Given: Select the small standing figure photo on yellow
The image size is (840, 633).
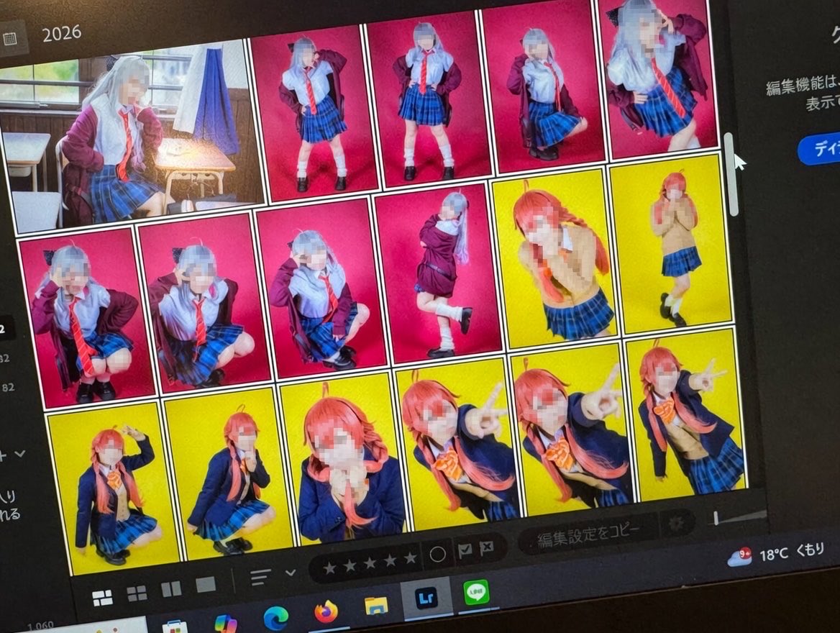Looking at the screenshot, I should coord(671,244).
